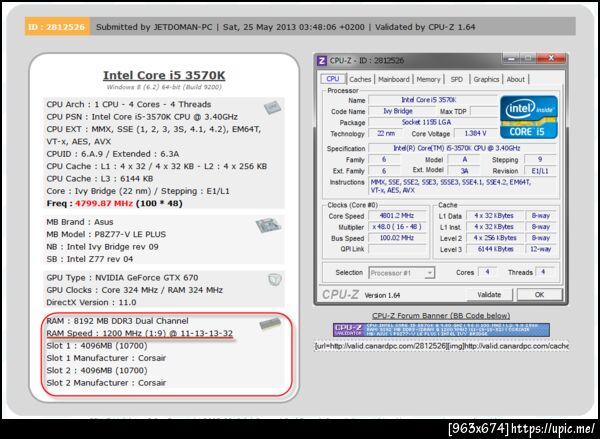Click the ID : 2812526 orange label
This screenshot has width=600, height=439.
(x=57, y=27)
